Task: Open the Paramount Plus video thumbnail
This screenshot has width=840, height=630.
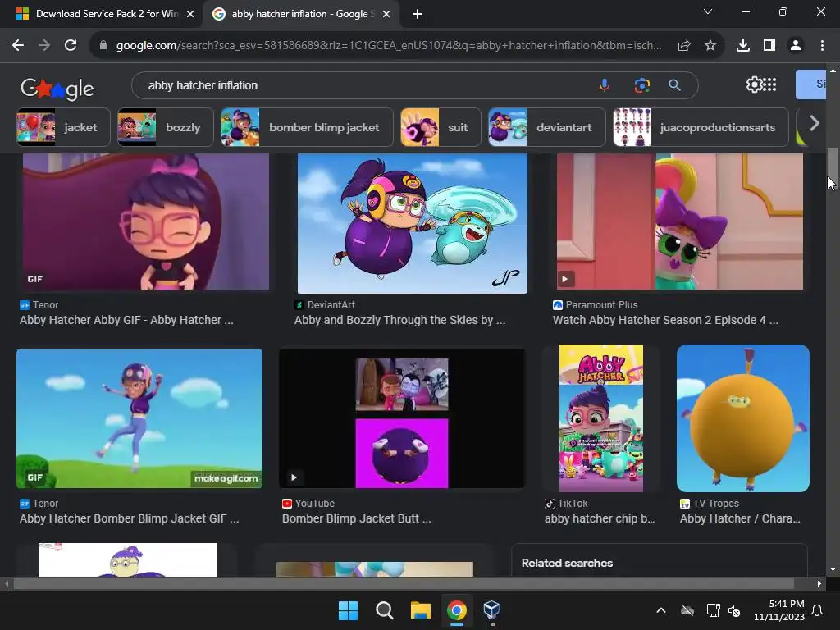Action: pyautogui.click(x=680, y=221)
